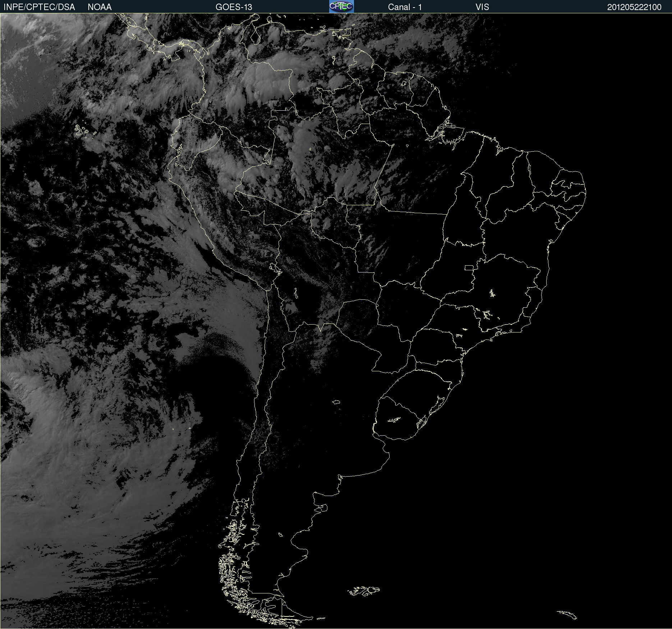The image size is (672, 629).
Task: Click the GOES-13 satellite label
Action: click(x=234, y=7)
